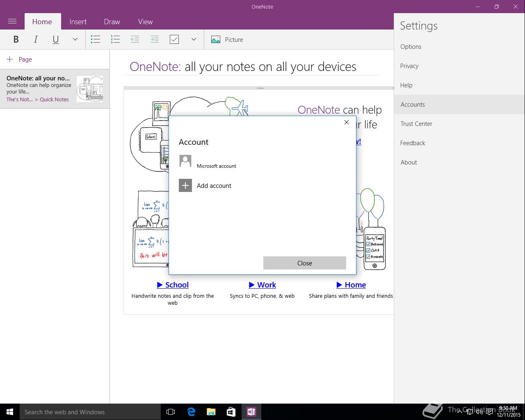The height and width of the screenshot is (420, 525).
Task: Open Quick Notes section breadcrumb
Action: tap(54, 99)
